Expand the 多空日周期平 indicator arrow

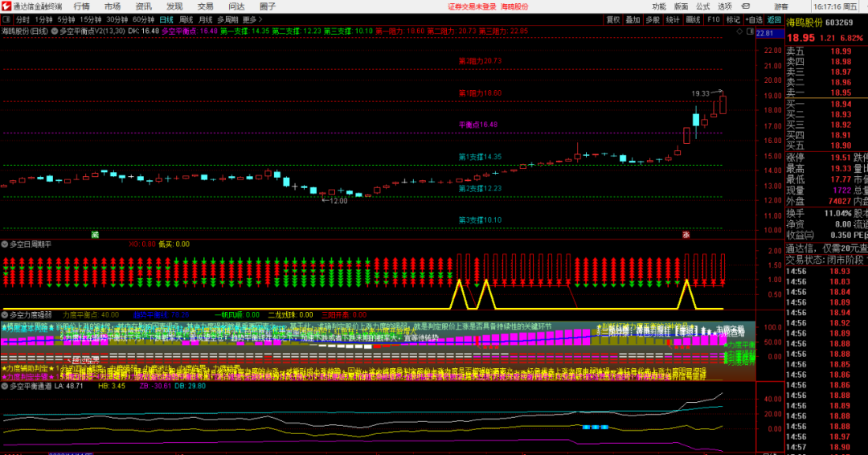coord(5,244)
